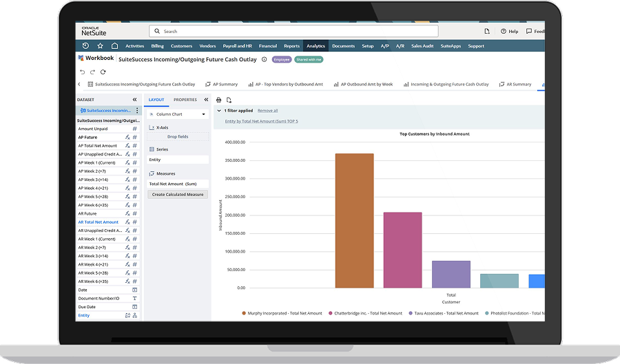Viewport: 620px width, 364px height.
Task: Print the chart using printer icon
Action: pos(219,100)
